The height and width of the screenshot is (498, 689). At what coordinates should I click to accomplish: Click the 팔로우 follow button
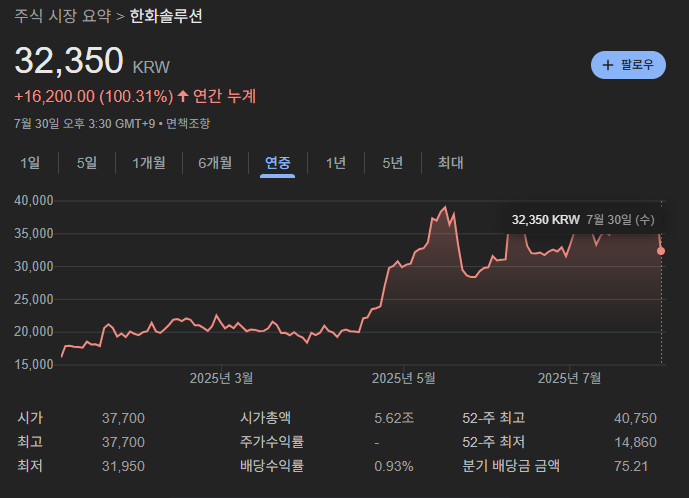[x=628, y=65]
